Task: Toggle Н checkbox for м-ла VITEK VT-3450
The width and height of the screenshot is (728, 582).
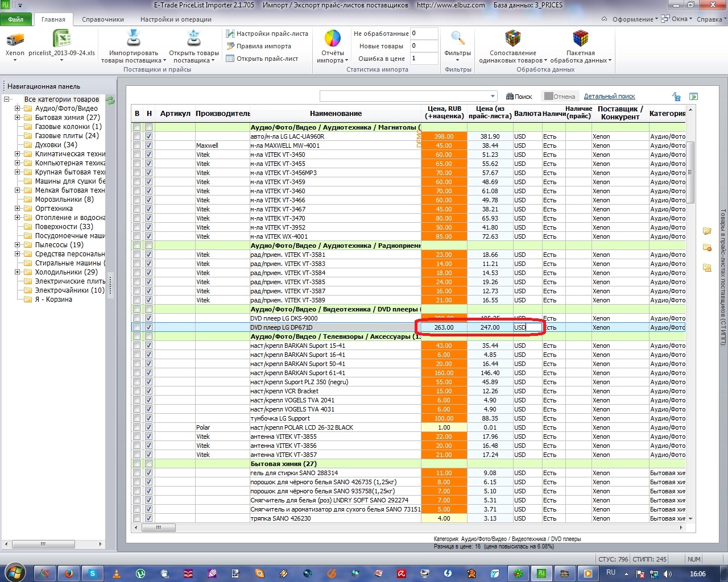Action: coord(148,155)
